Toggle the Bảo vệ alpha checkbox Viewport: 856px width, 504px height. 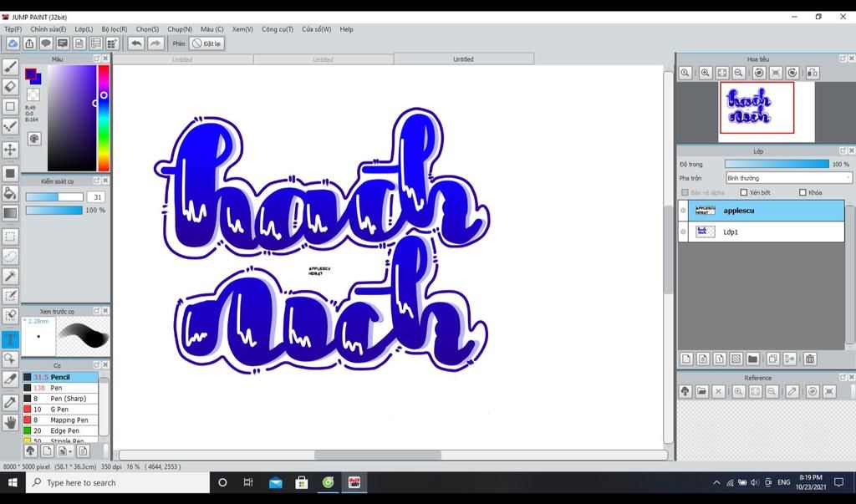[685, 193]
